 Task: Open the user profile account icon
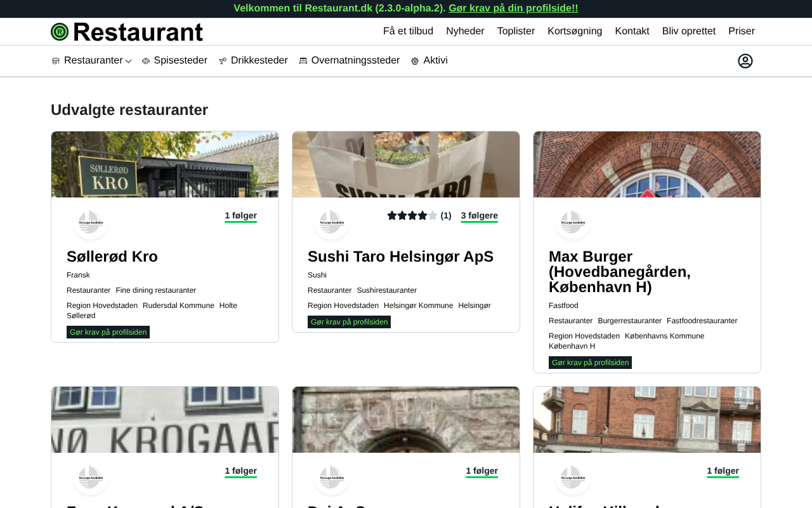coord(745,61)
